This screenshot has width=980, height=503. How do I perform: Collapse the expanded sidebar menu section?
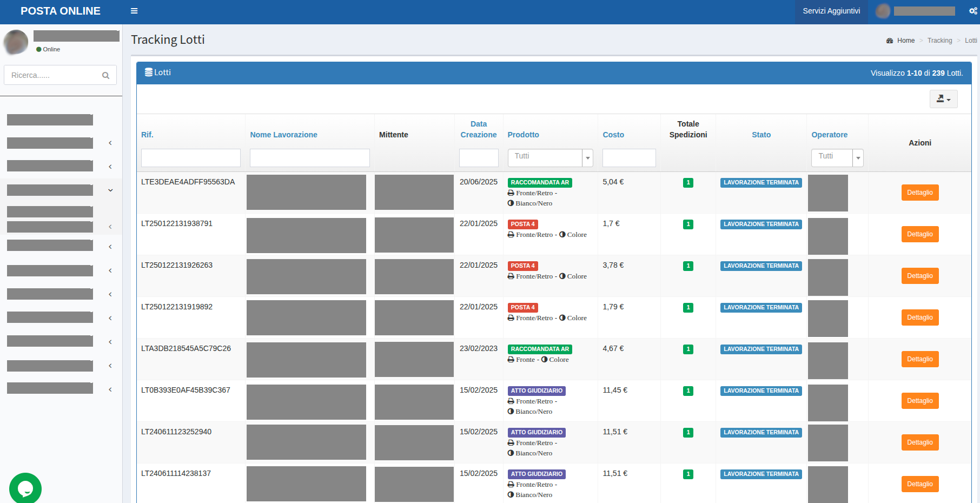110,190
